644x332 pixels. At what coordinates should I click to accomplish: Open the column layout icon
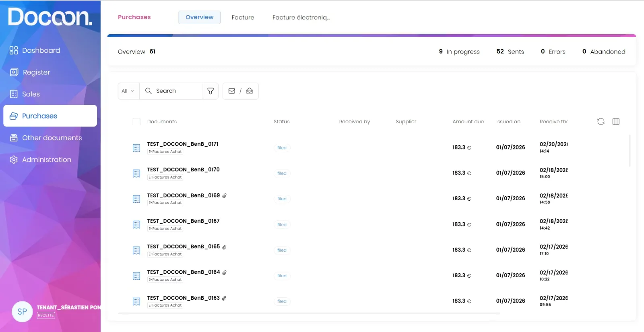coord(616,121)
